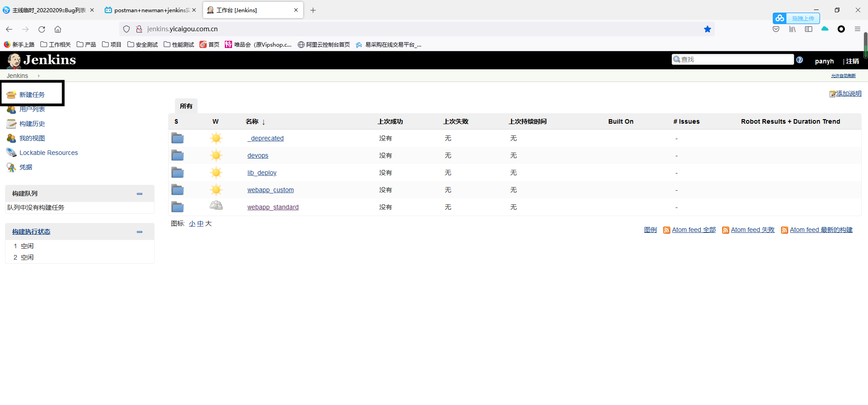This screenshot has width=868, height=405.
Task: Bookmark page with the star icon
Action: point(707,29)
